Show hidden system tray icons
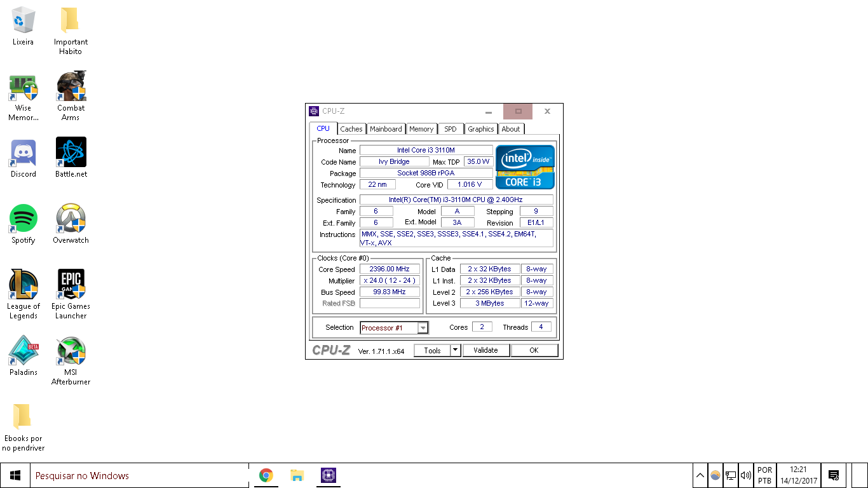868x488 pixels. coord(700,475)
